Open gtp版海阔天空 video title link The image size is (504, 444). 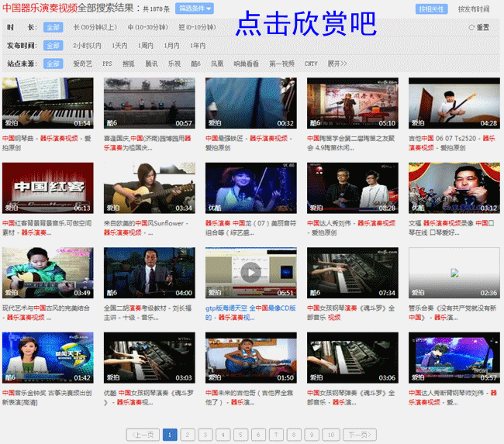point(226,308)
